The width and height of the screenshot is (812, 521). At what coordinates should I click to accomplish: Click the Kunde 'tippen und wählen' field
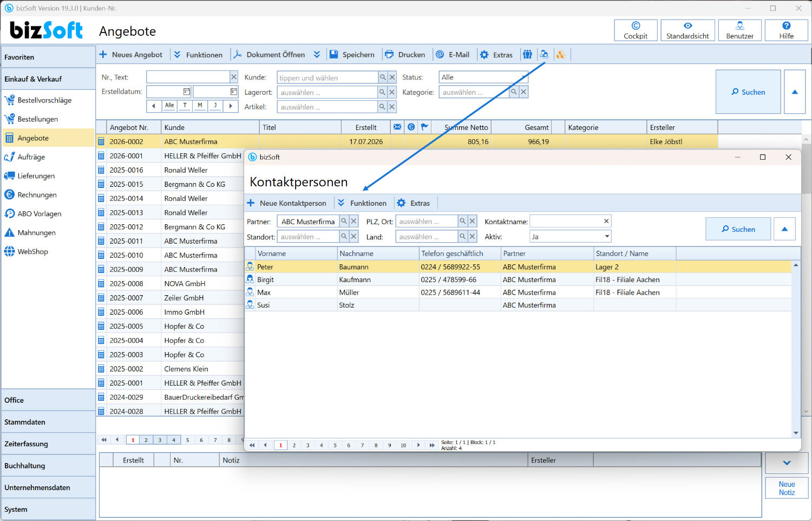(328, 77)
